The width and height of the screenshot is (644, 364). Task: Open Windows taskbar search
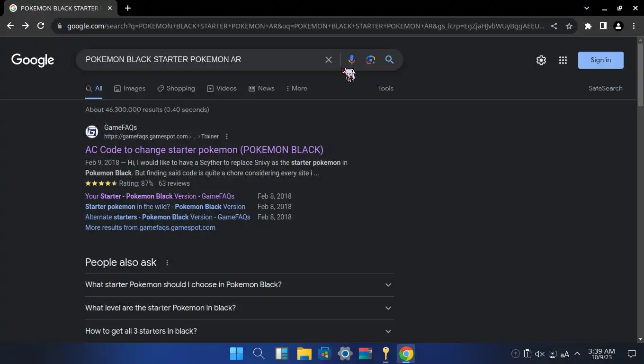pos(259,354)
